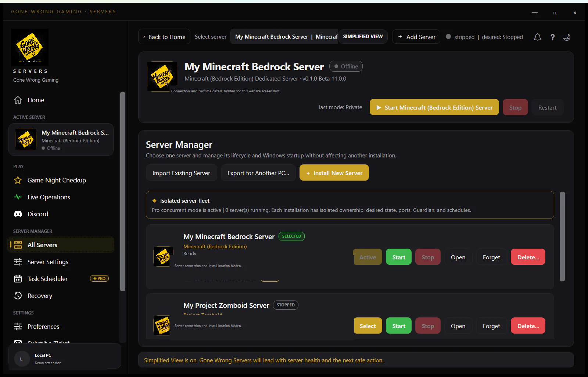588x377 pixels.
Task: Forget My Minecraft Bedrock Server
Action: point(491,257)
